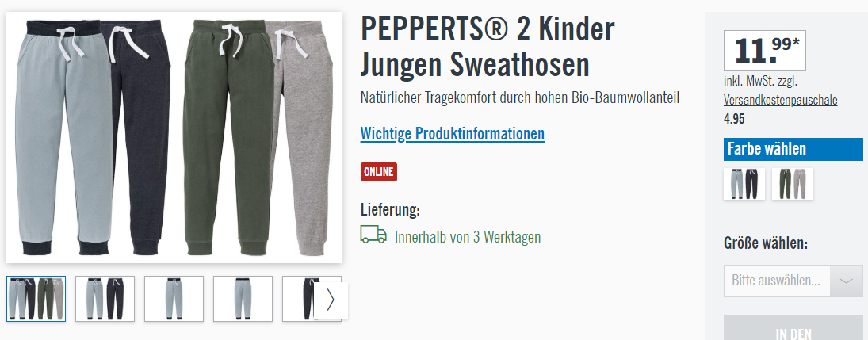The height and width of the screenshot is (340, 868).
Task: Choose the light blue and navy color swatch
Action: tap(744, 184)
